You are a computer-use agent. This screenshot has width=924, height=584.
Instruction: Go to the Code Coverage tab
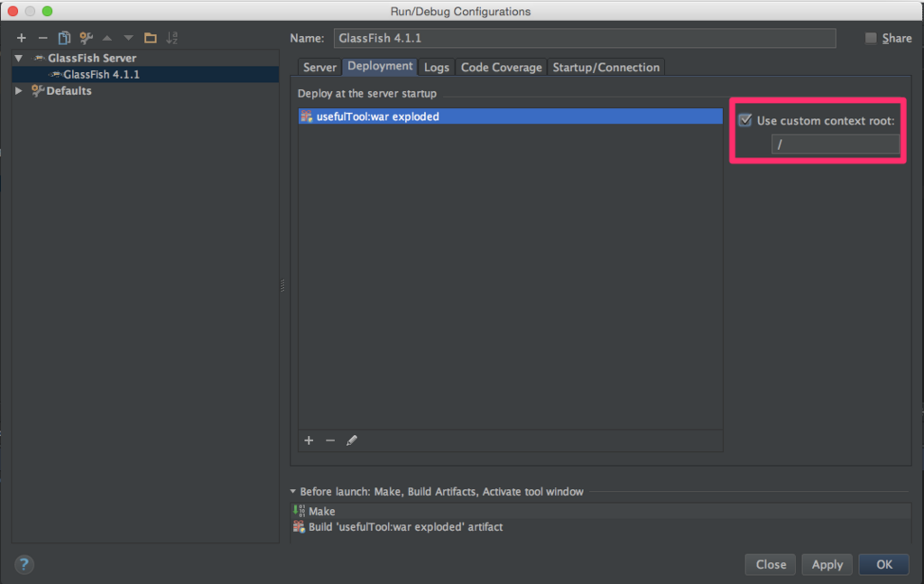[x=502, y=67]
